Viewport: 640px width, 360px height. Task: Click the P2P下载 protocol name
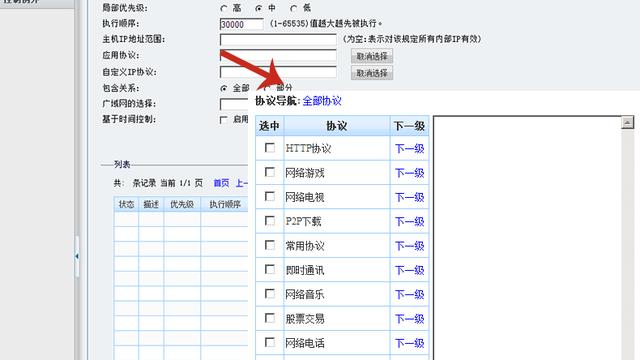(x=303, y=222)
